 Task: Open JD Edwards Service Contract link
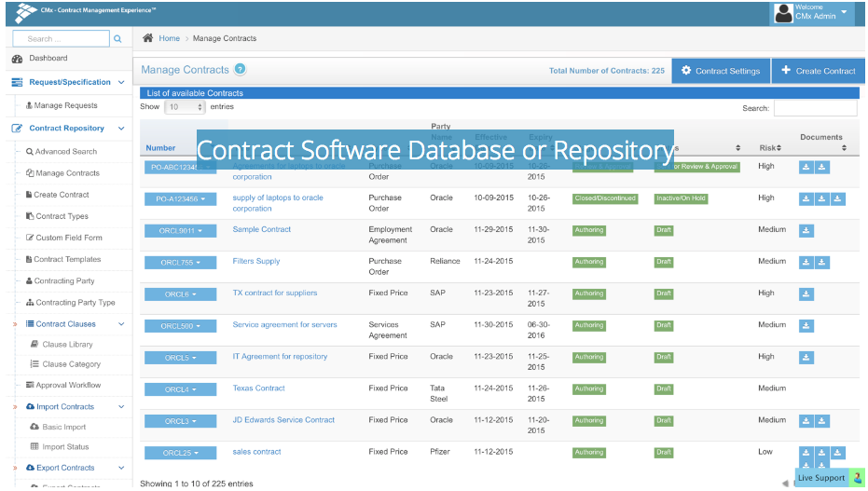(283, 420)
